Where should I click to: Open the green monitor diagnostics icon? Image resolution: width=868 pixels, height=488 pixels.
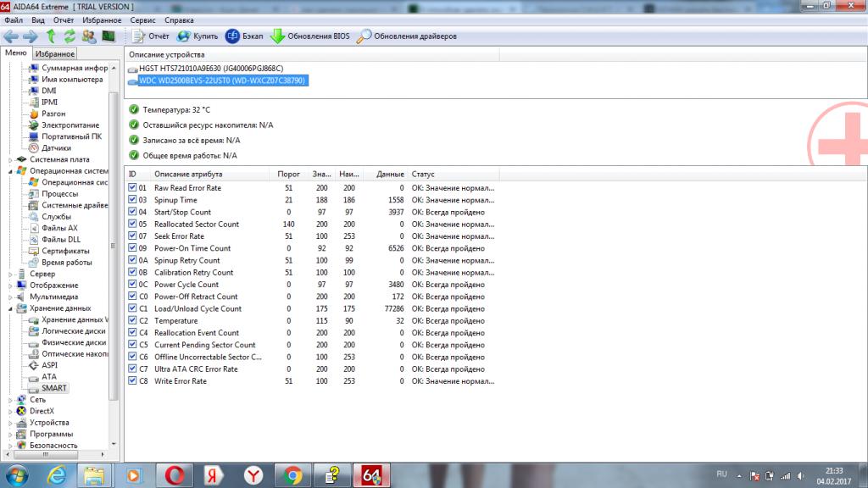(x=108, y=36)
